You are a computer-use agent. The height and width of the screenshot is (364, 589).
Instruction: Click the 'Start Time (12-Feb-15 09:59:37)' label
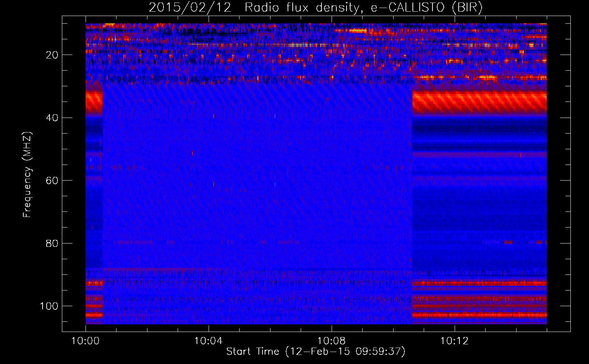(316, 352)
